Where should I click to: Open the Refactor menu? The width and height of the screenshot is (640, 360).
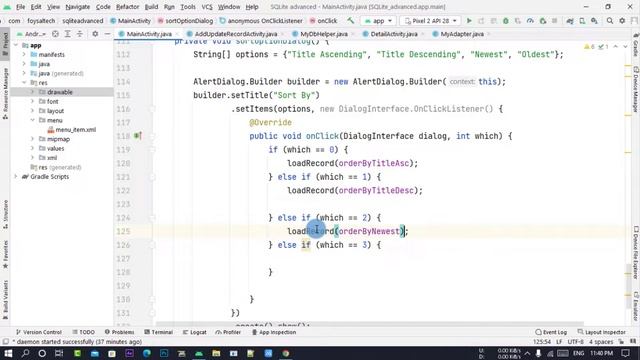[127, 7]
